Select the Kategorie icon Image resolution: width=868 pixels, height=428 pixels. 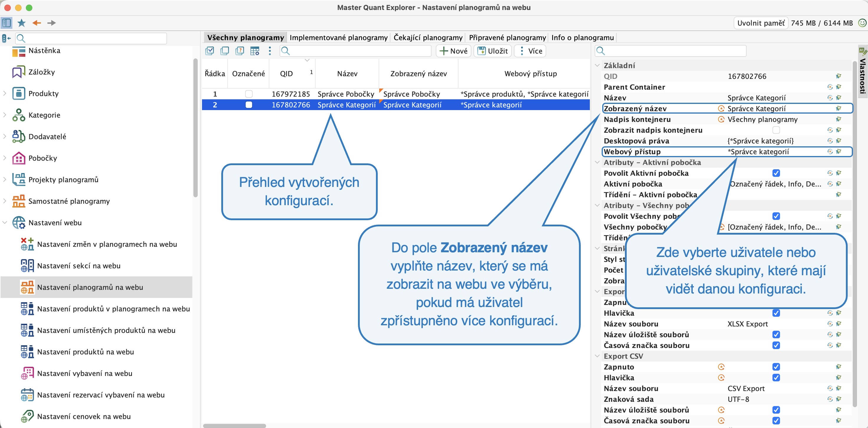point(19,115)
